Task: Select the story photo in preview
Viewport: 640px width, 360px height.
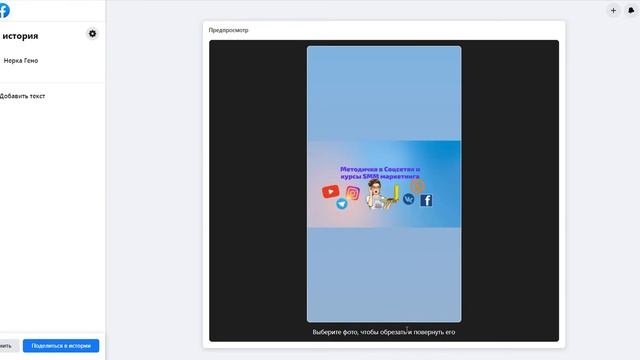Action: 384,184
